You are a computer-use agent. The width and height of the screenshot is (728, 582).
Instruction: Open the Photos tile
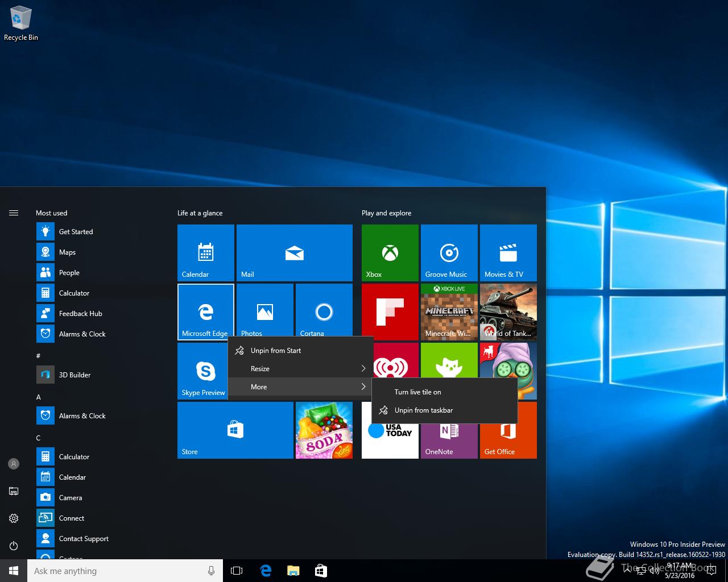[265, 310]
